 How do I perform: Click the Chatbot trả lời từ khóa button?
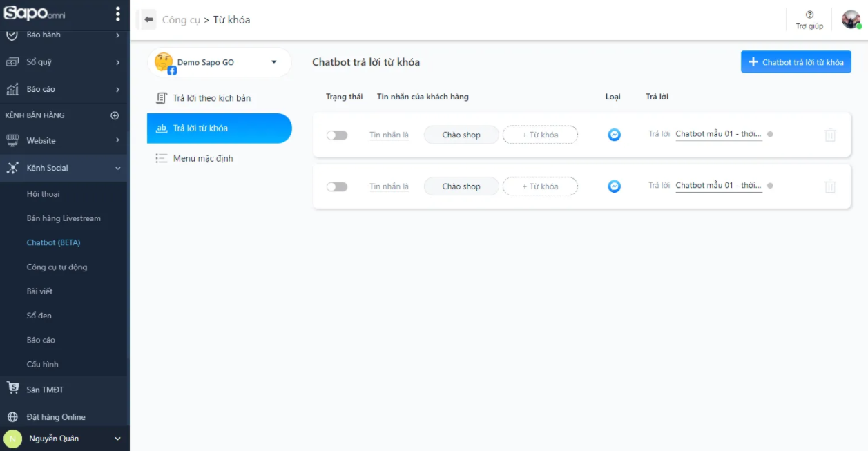[x=795, y=61]
